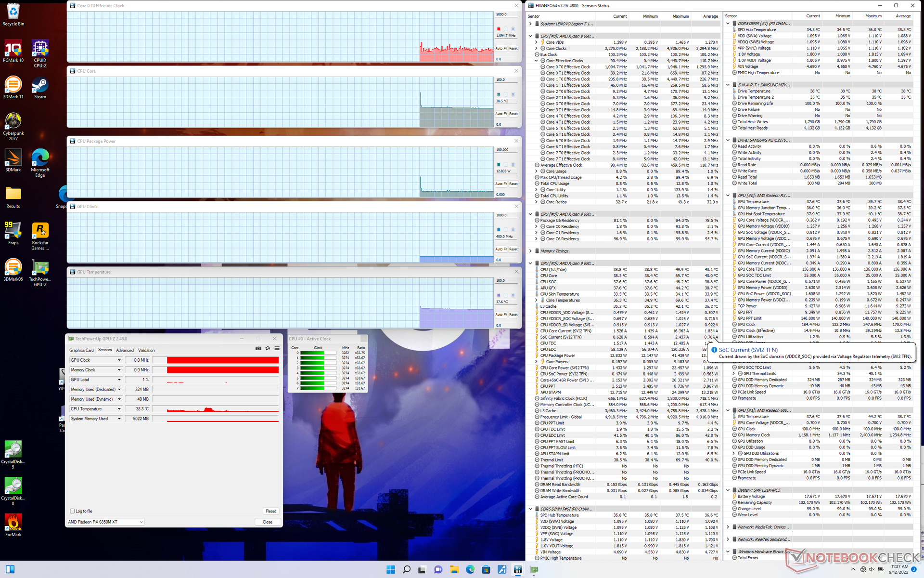The width and height of the screenshot is (924, 578).
Task: Click red graph color swatch in Core 0 T0 graph
Action: [499, 29]
